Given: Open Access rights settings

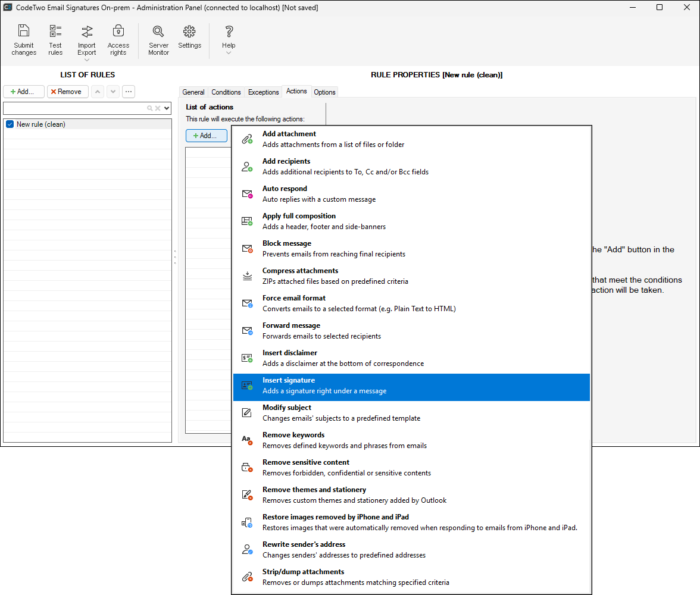Looking at the screenshot, I should pos(118,40).
